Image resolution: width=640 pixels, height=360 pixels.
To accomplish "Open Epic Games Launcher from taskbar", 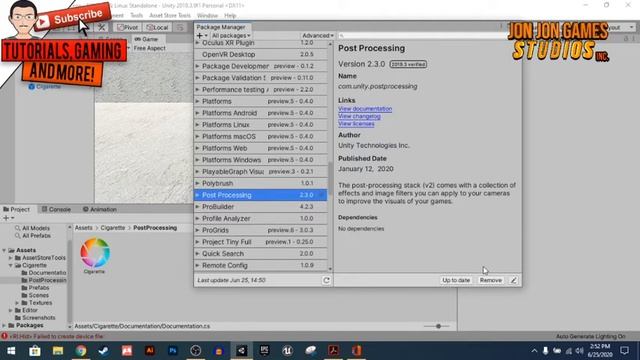I will coord(264,351).
